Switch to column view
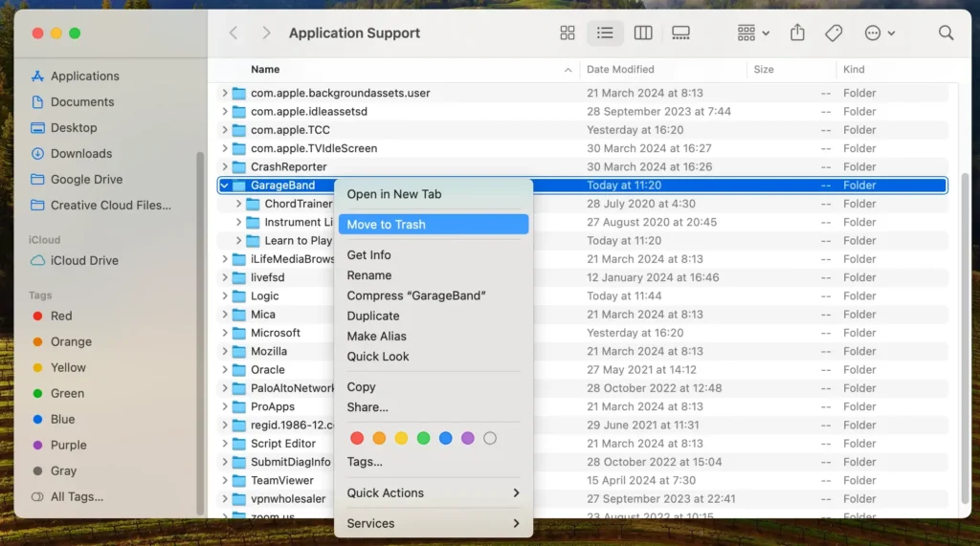 click(642, 33)
